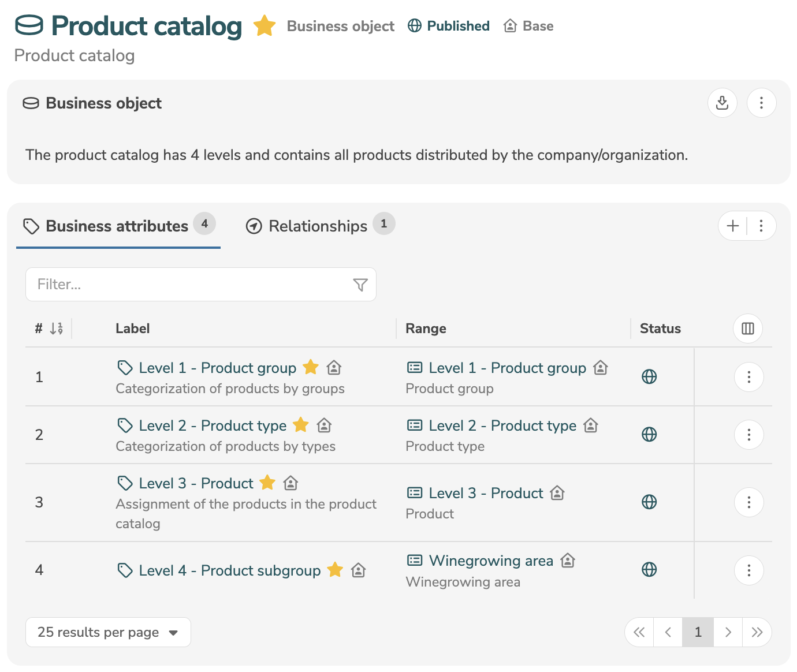Open the Level 1 - Product group attribute link
The width and height of the screenshot is (797, 672).
(217, 368)
